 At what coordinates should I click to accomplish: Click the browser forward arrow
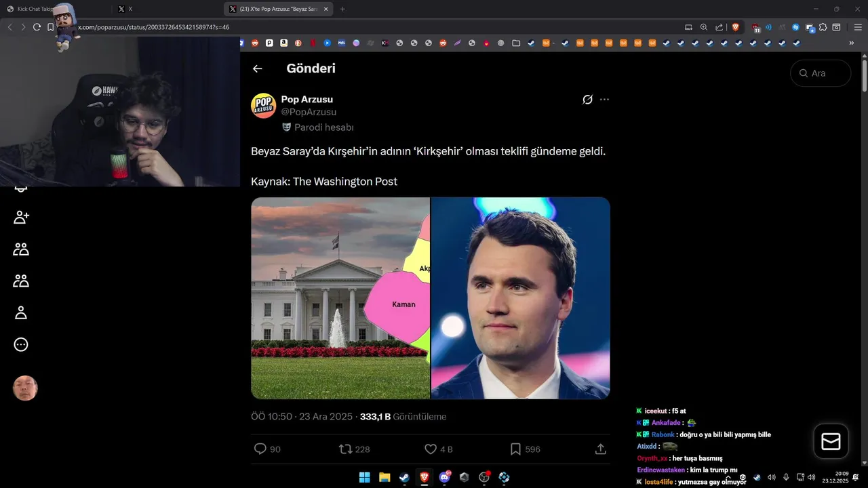point(23,27)
